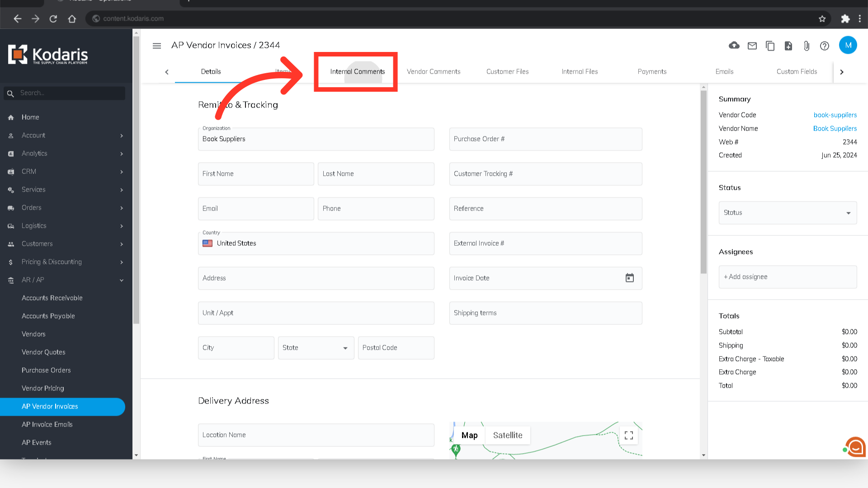Click the attachment paperclip icon

click(807, 46)
